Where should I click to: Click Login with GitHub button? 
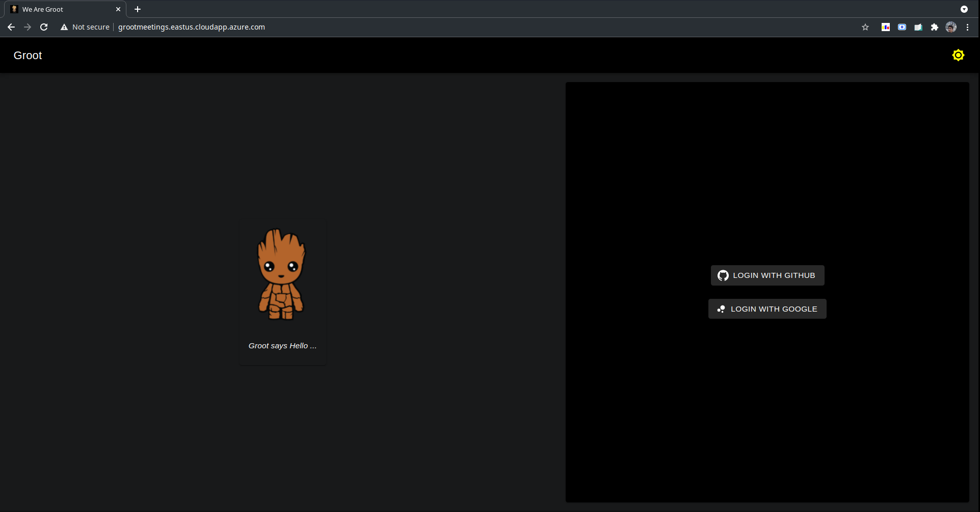(767, 275)
